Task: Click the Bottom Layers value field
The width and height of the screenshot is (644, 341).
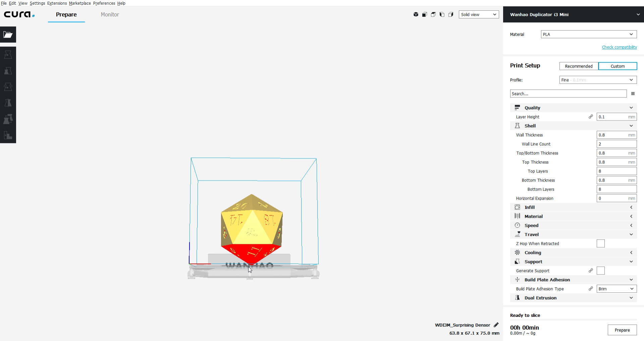Action: [x=616, y=189]
